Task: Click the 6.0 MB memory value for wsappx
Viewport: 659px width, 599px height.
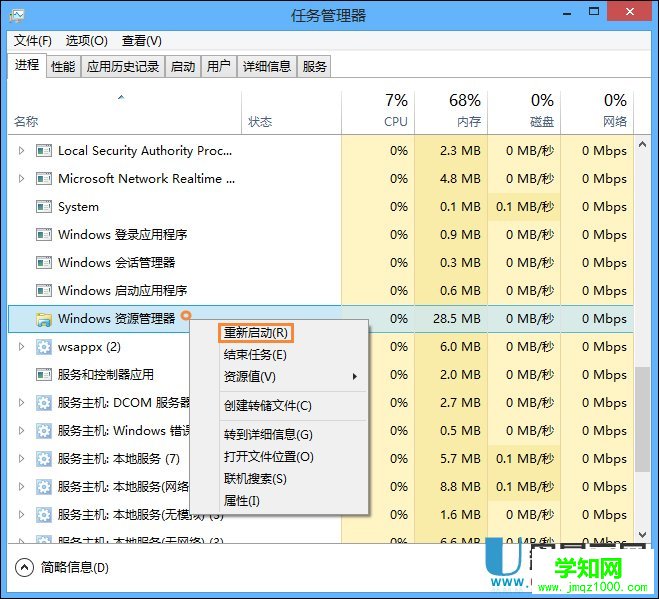Action: [460, 347]
